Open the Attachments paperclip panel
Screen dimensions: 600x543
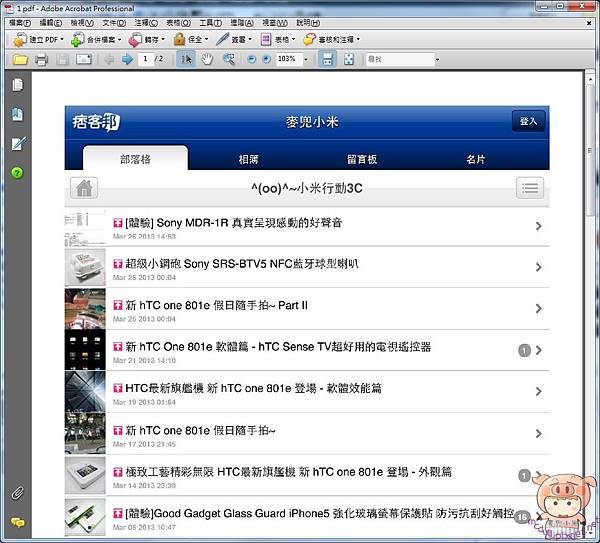pyautogui.click(x=17, y=493)
